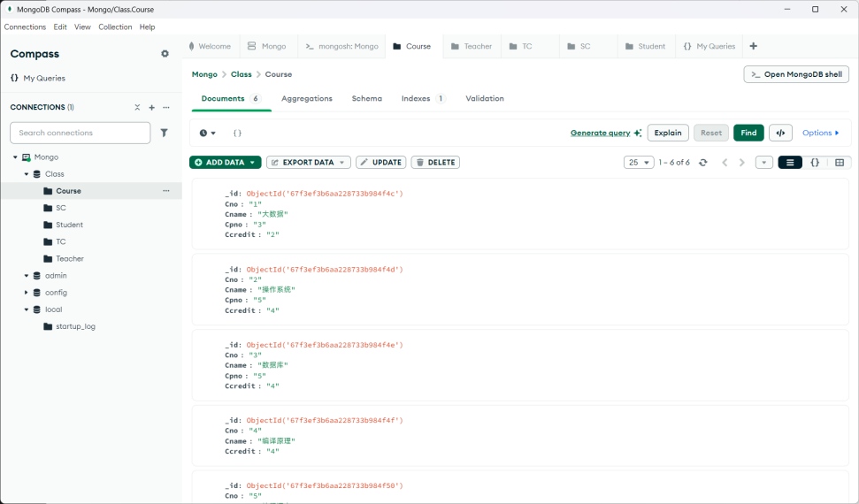Screen dimensions: 859x504
Task: Go to next page of documents
Action: pos(742,163)
